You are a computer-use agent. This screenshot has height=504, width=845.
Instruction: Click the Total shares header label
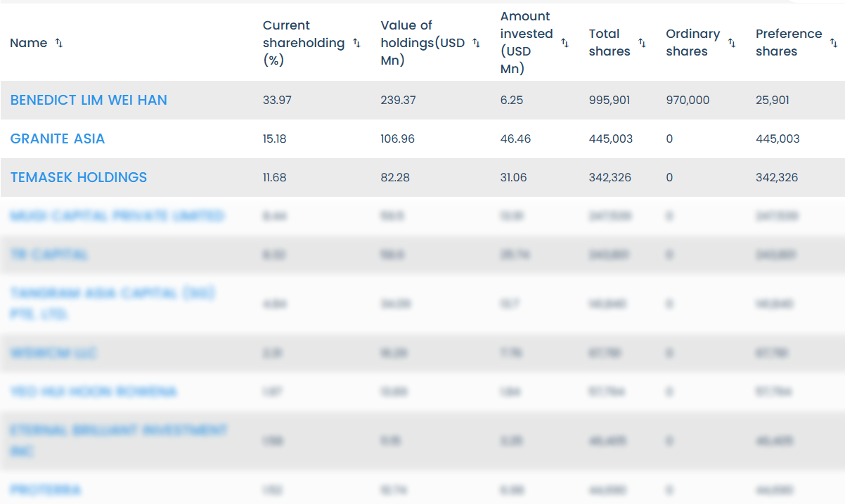coord(609,43)
